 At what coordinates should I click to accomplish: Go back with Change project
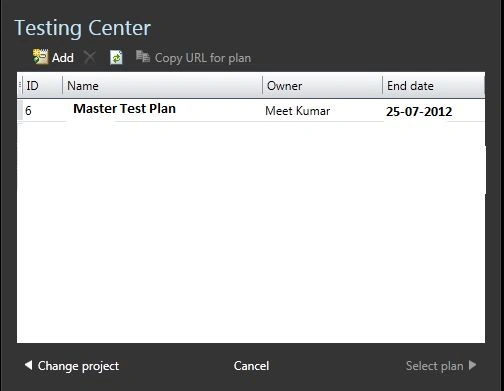[78, 366]
